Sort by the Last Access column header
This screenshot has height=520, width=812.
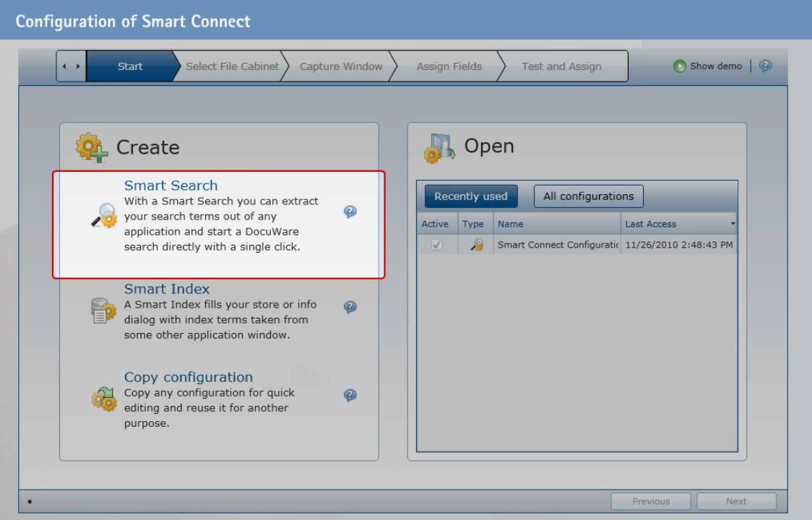(x=678, y=224)
